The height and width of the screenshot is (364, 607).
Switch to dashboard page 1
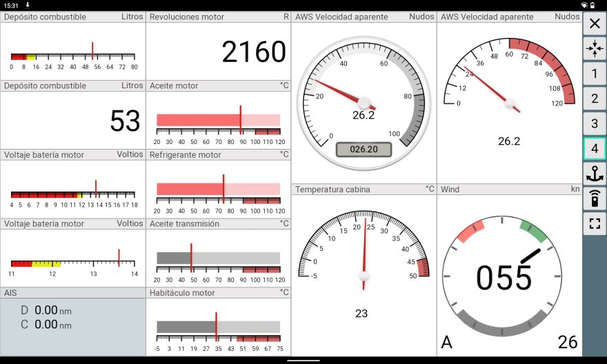(x=594, y=73)
